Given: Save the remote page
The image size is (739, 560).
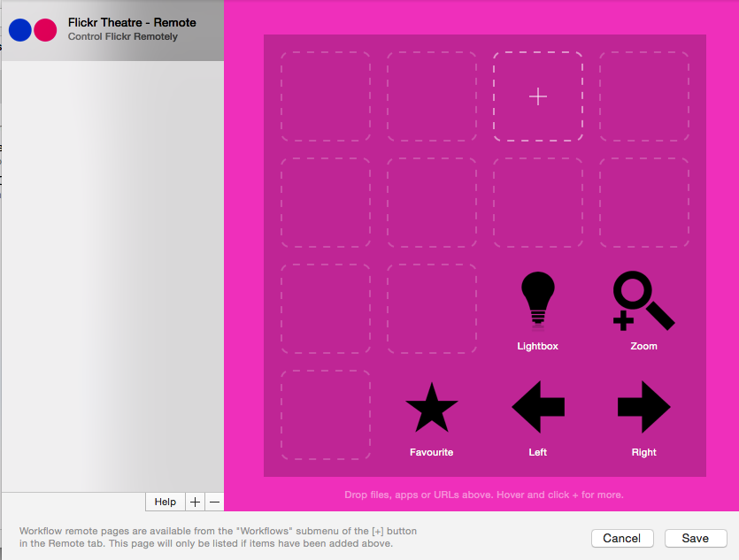Looking at the screenshot, I should [695, 538].
